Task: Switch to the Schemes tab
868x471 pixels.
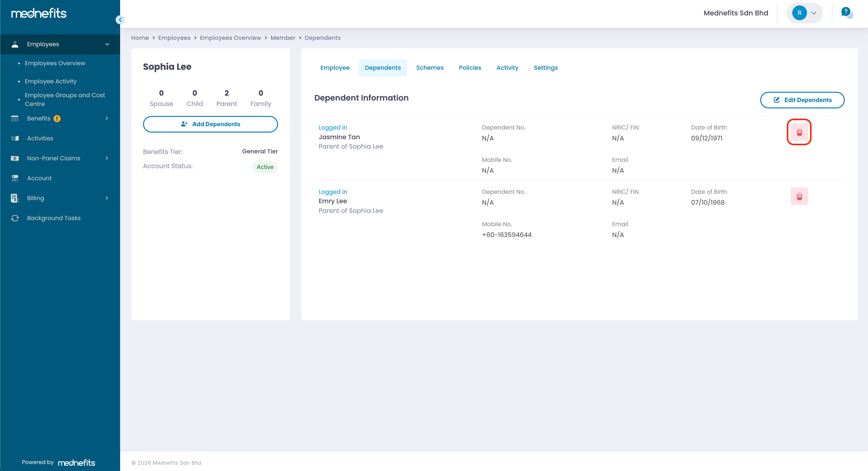Action: [x=429, y=68]
